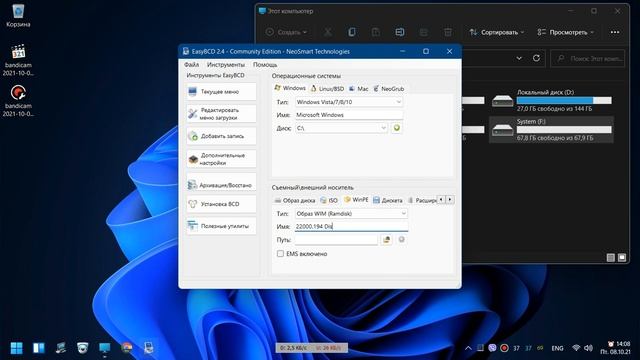Switch to the partially hidden Расшир tab
This screenshot has height=360, width=640.
coord(422,200)
